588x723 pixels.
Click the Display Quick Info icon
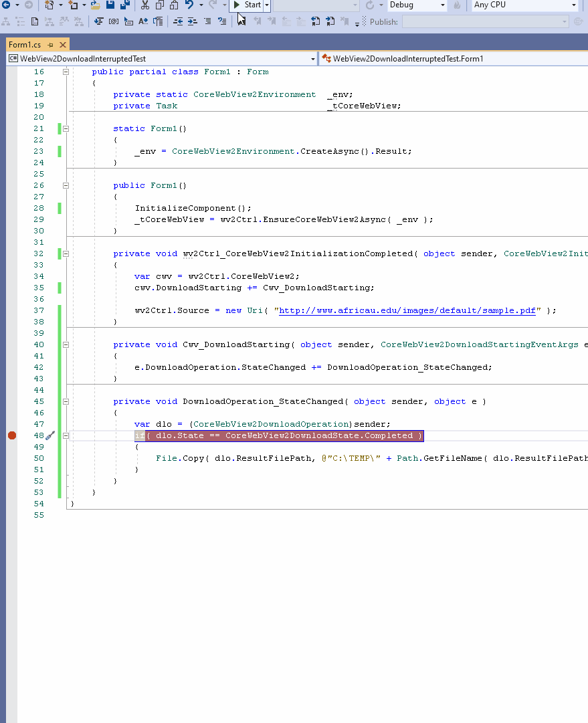click(x=128, y=21)
